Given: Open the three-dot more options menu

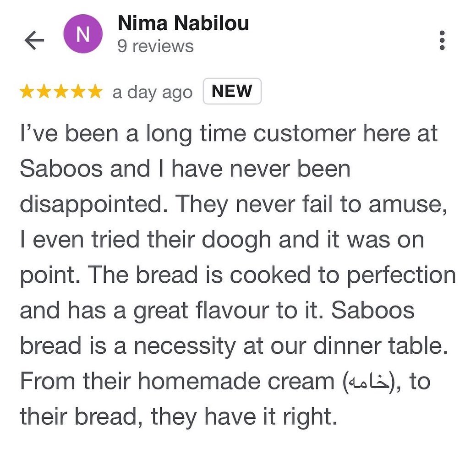Looking at the screenshot, I should point(442,40).
